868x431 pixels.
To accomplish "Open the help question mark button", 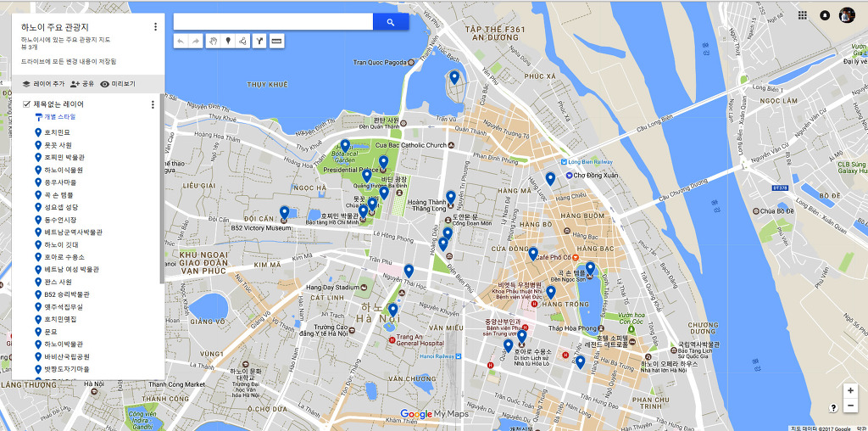I will [x=833, y=408].
